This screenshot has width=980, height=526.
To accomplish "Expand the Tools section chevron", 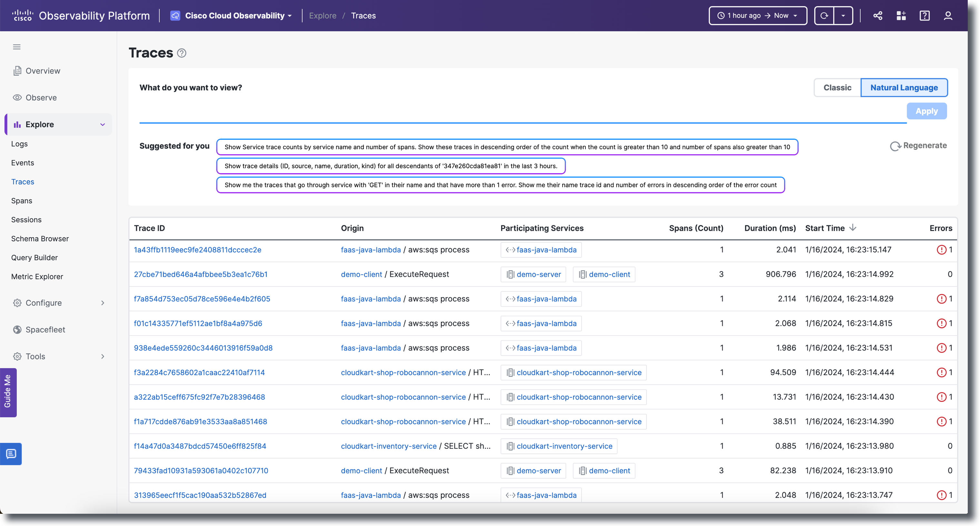I will 102,356.
